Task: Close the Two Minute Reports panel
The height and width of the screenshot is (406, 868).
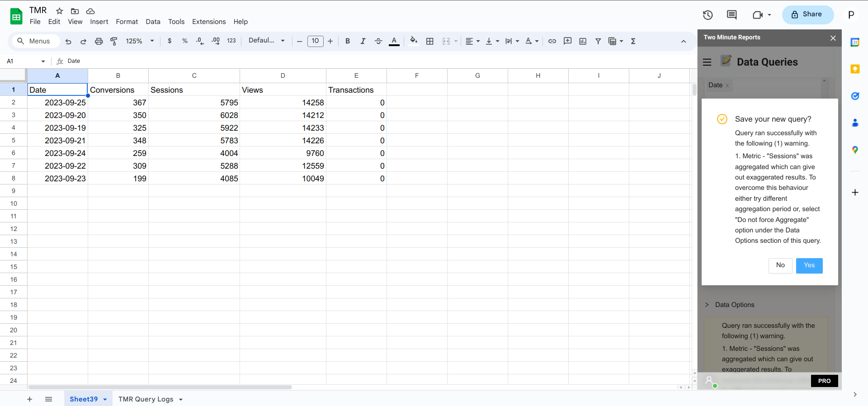Action: tap(833, 38)
